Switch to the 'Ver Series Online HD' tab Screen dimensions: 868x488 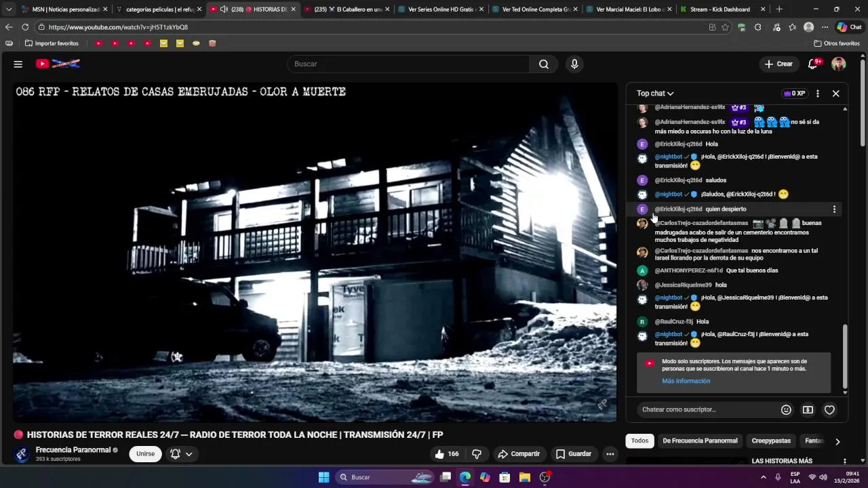441,9
